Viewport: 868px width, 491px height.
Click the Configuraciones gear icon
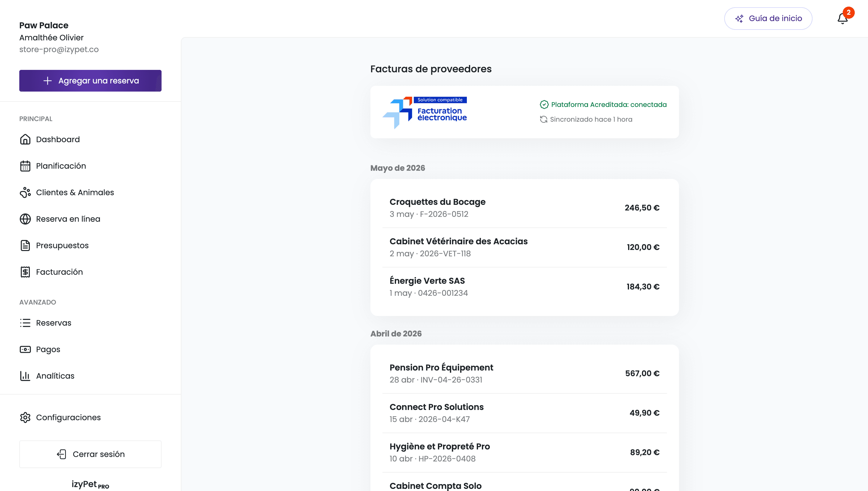pyautogui.click(x=25, y=418)
